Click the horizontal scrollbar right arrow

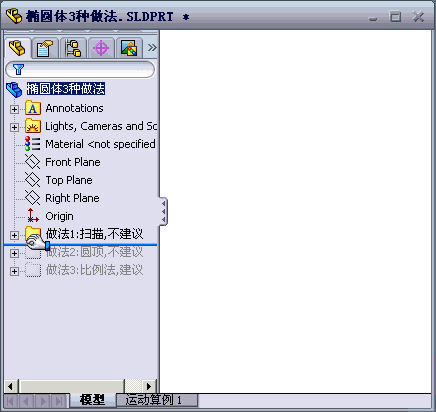tap(149, 386)
